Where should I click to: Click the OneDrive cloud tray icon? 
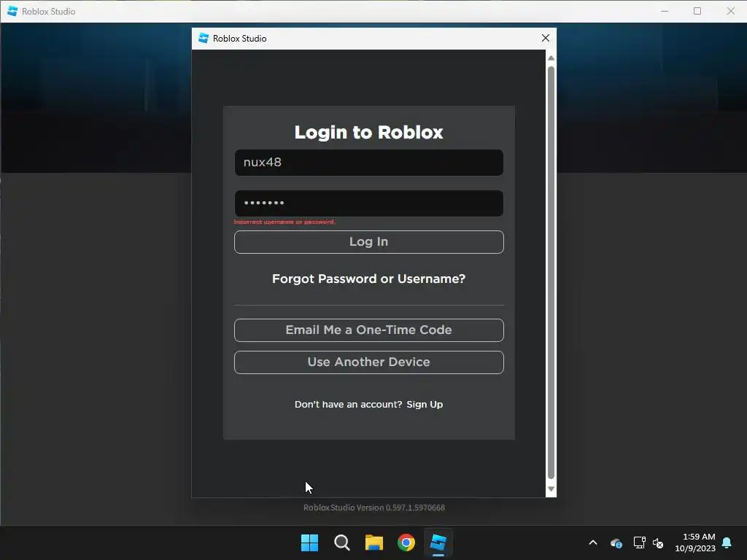[x=616, y=542]
